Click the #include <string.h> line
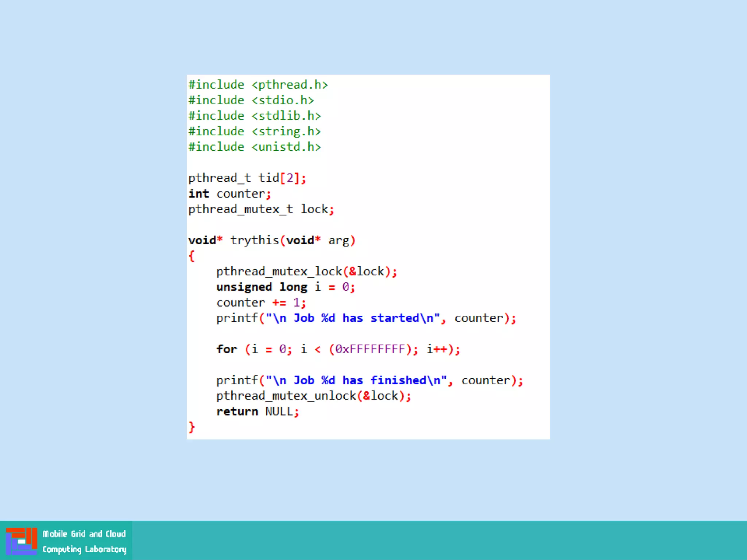This screenshot has height=560, width=747. coord(254,131)
